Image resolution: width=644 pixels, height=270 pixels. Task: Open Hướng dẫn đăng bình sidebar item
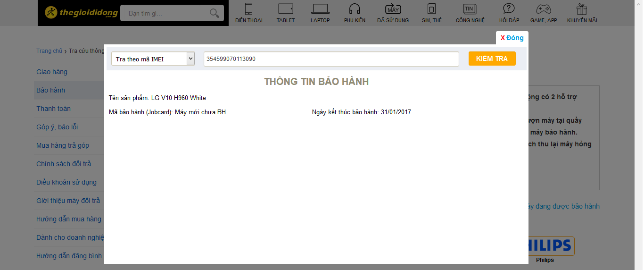pos(69,256)
